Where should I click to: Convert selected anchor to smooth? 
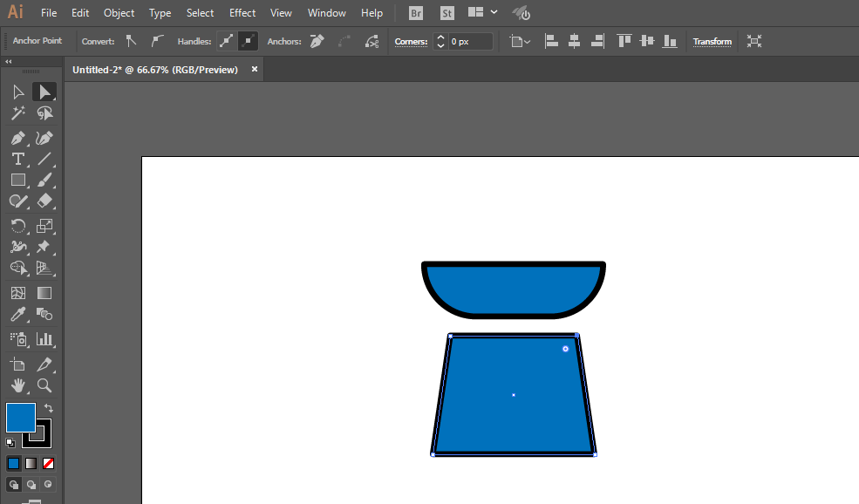tap(157, 41)
